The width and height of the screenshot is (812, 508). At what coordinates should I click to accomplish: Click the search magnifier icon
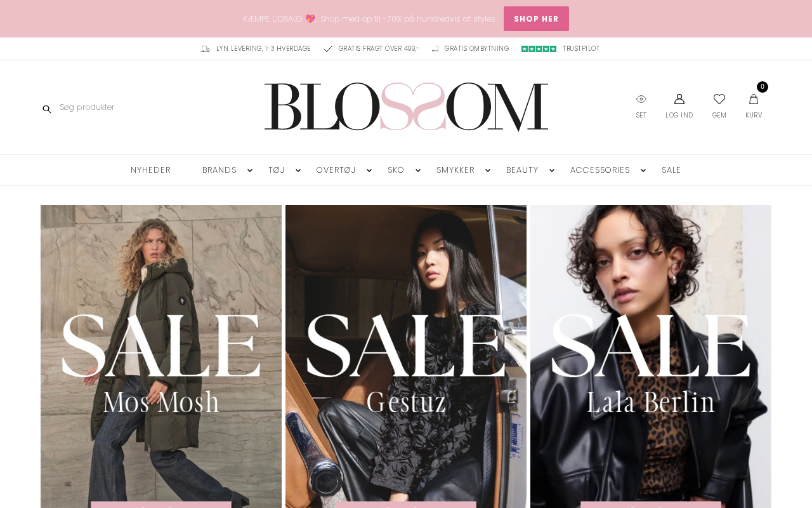(47, 109)
